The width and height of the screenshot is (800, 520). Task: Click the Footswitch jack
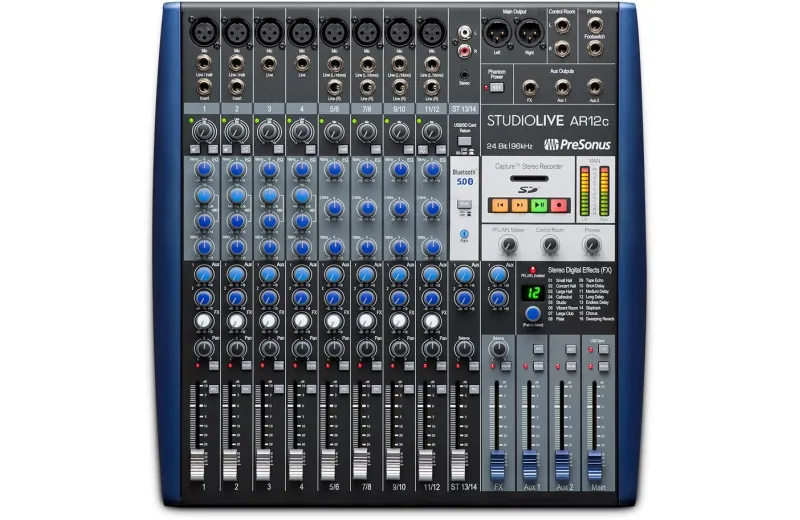(x=594, y=48)
